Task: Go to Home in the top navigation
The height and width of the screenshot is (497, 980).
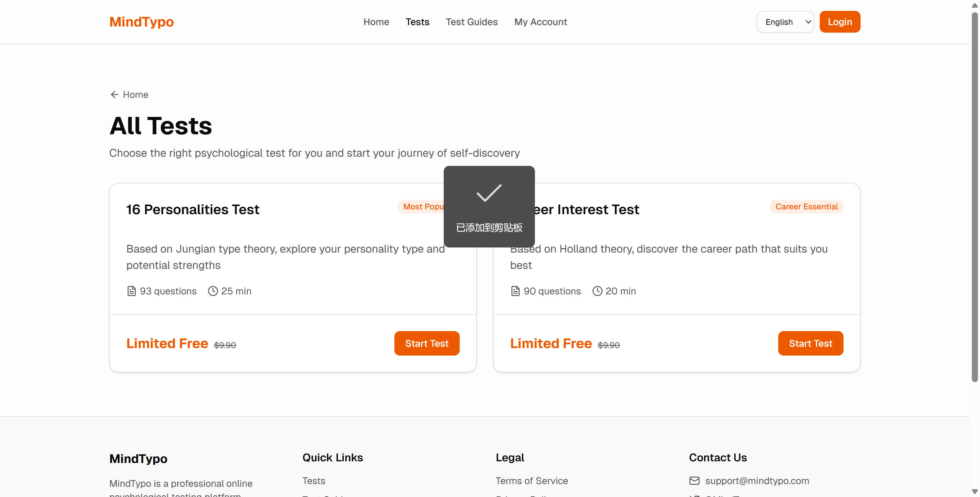Action: [x=376, y=22]
